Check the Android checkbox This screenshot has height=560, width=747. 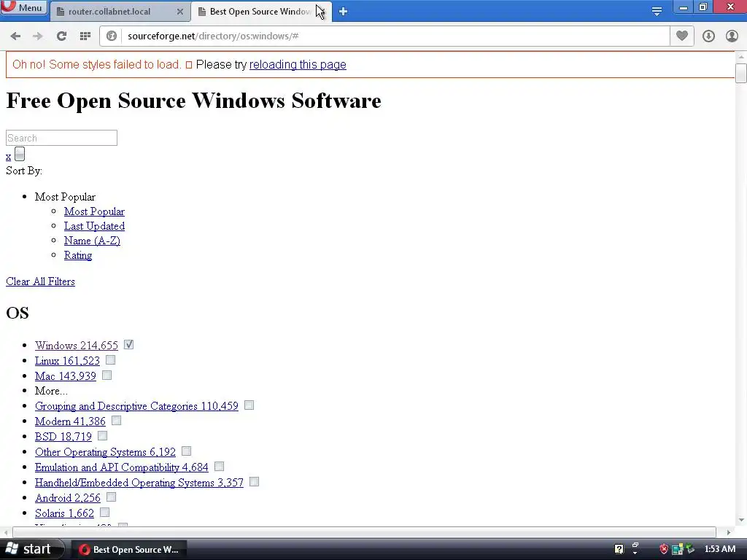[112, 497]
